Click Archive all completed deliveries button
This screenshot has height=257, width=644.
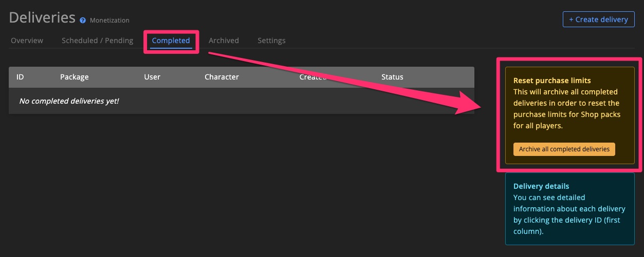(564, 149)
